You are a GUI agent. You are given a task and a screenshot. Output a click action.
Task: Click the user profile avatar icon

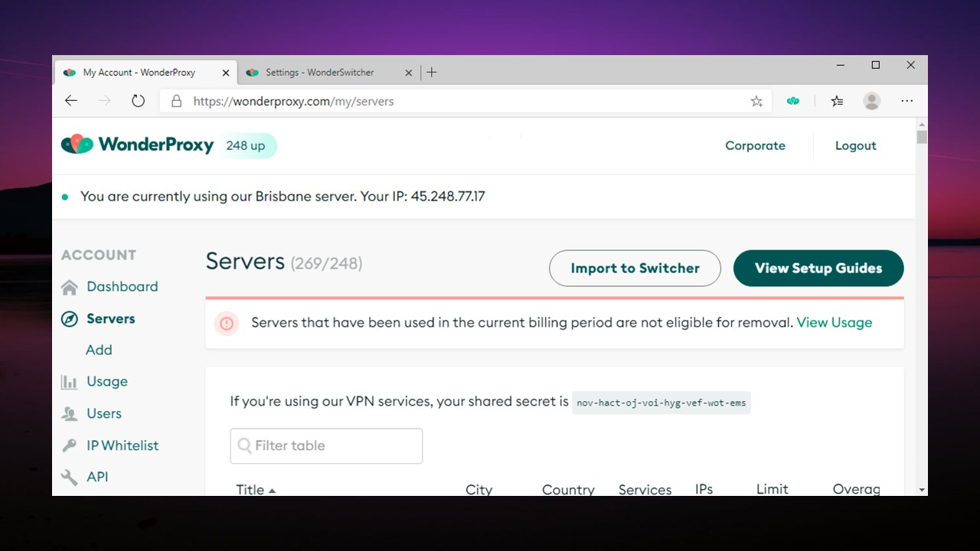point(871,101)
